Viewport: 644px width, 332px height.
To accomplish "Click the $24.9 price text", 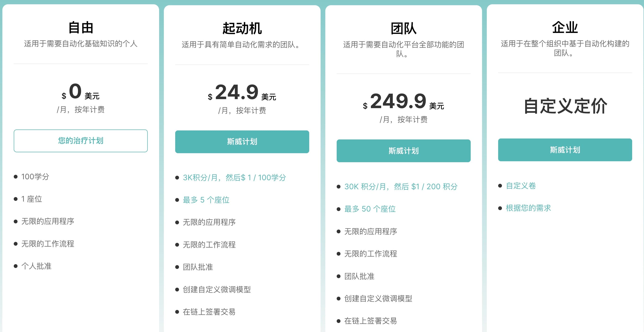I will (x=237, y=92).
